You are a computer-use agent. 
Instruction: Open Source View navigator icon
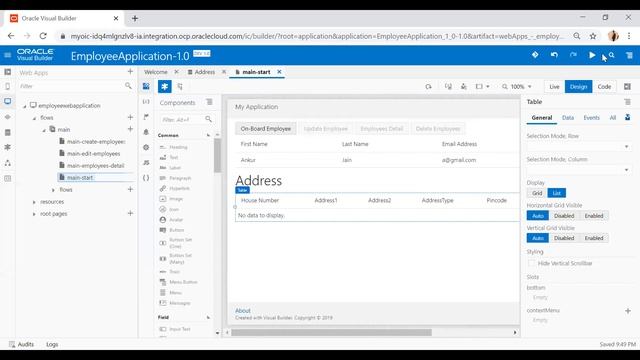pos(7,178)
